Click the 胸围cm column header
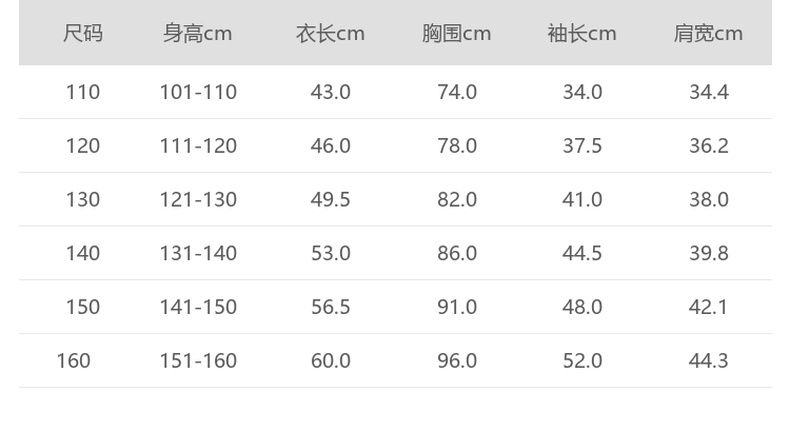This screenshot has width=790, height=431. pos(456,33)
